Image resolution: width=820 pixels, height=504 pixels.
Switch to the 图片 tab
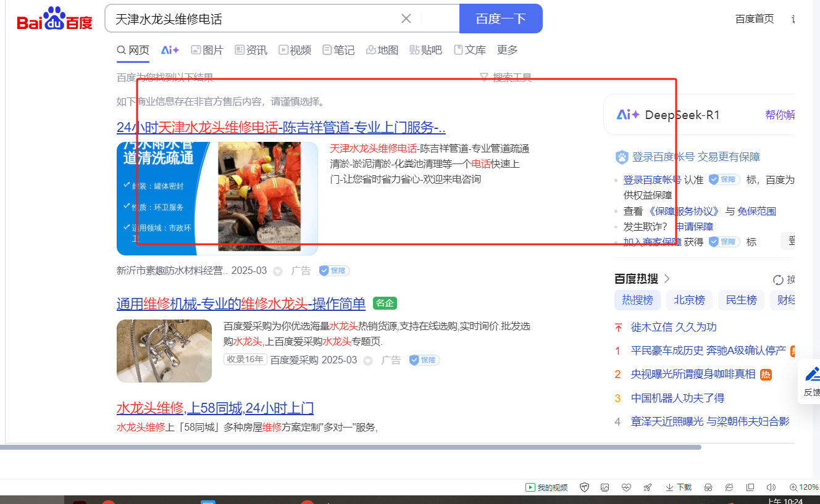[x=207, y=50]
